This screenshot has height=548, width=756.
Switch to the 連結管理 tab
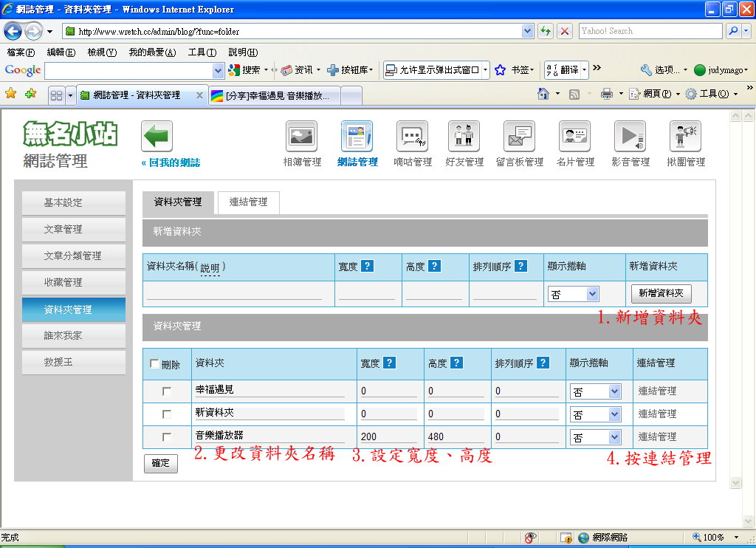tap(248, 202)
